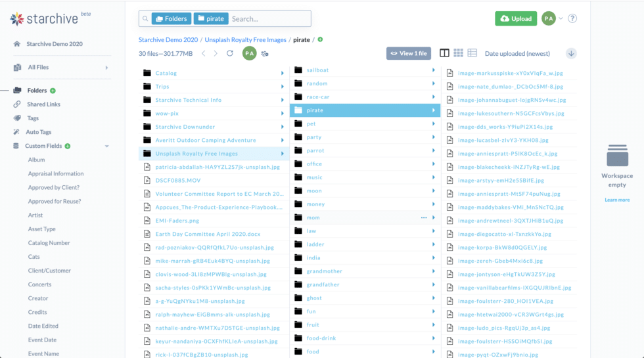This screenshot has width=644, height=358.
Task: Click the PA owner avatar by file count
Action: (249, 53)
